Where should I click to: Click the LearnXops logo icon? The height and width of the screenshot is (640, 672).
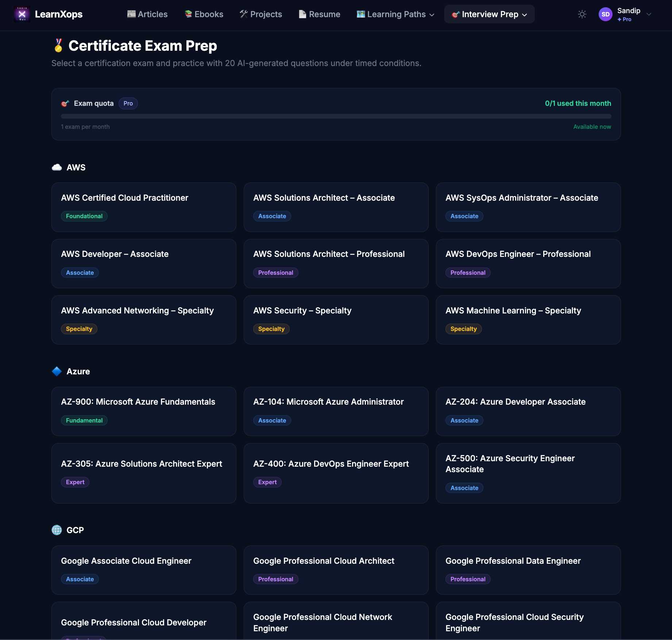point(22,14)
